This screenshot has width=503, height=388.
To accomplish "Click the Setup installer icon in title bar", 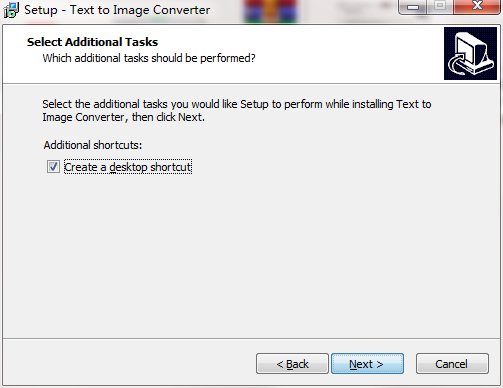I will [11, 10].
